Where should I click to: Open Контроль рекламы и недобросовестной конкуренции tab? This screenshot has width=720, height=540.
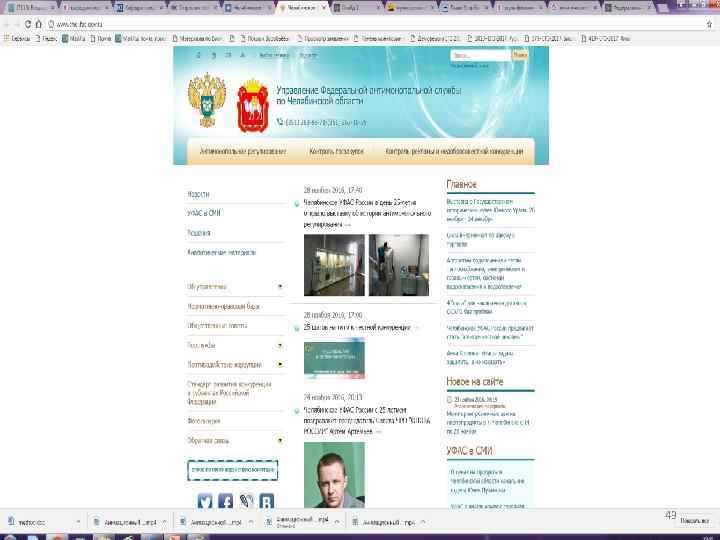(454, 151)
